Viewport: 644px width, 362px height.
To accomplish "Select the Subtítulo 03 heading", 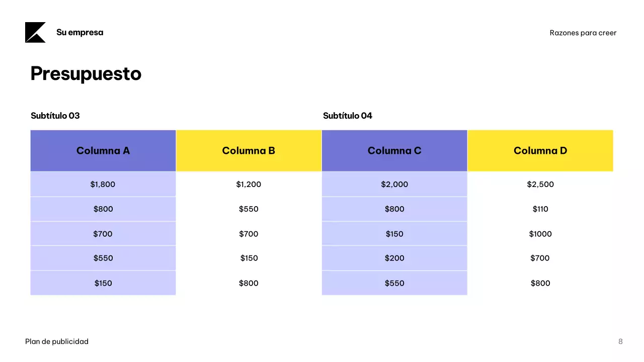I will 55,116.
